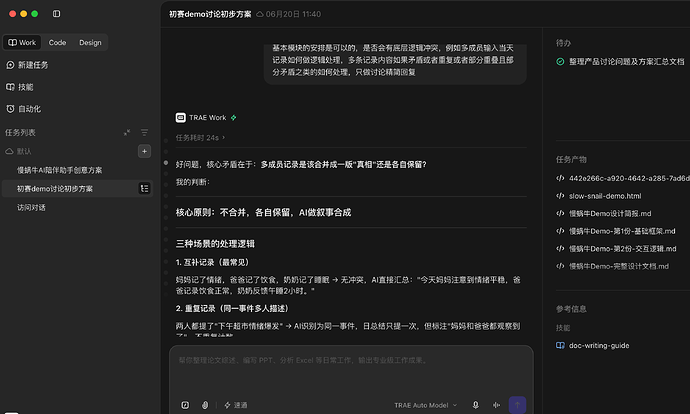Toggle 整理产品讨论问题及方案汇总文档 todo check

pos(560,62)
